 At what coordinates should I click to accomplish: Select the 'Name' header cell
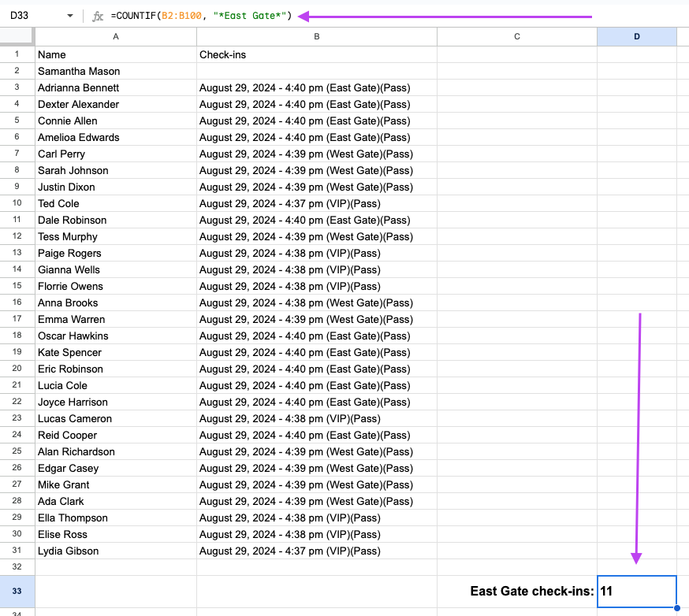click(116, 55)
